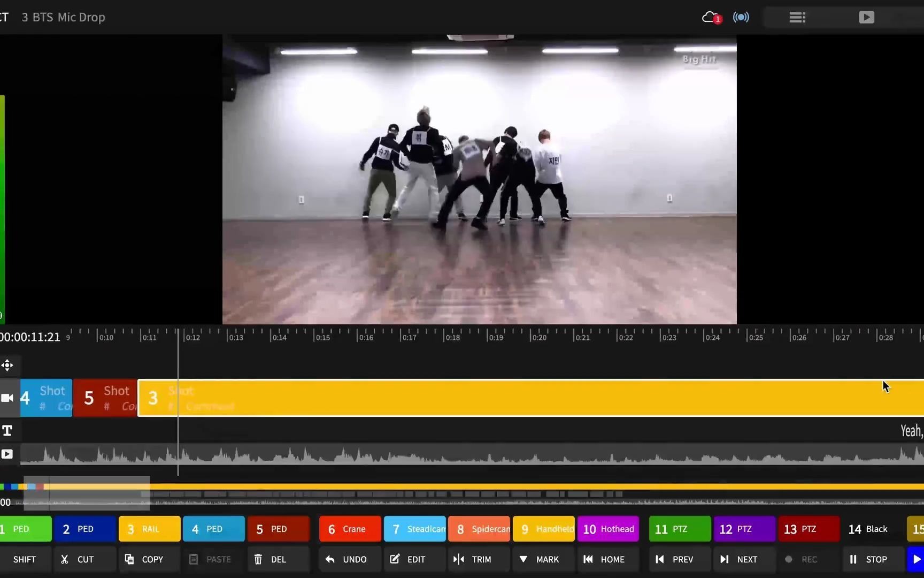Select the camera track icon
This screenshot has height=578, width=924.
7,398
